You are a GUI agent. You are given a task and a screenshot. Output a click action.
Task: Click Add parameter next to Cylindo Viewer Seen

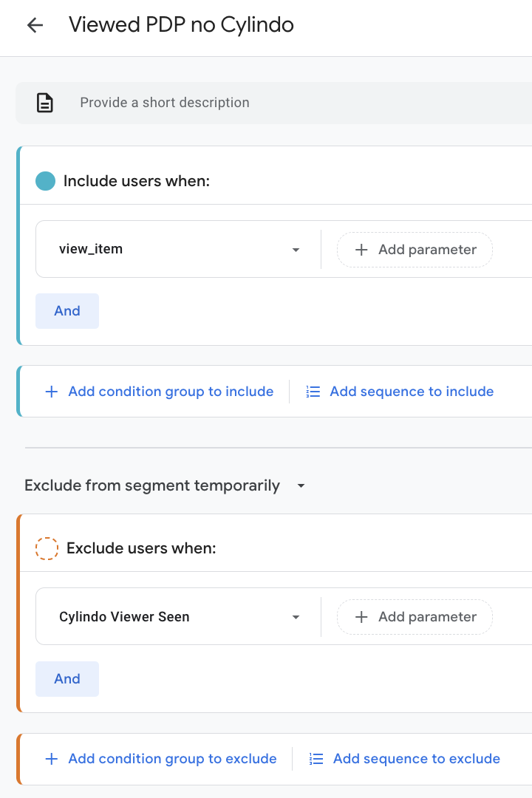click(x=415, y=617)
